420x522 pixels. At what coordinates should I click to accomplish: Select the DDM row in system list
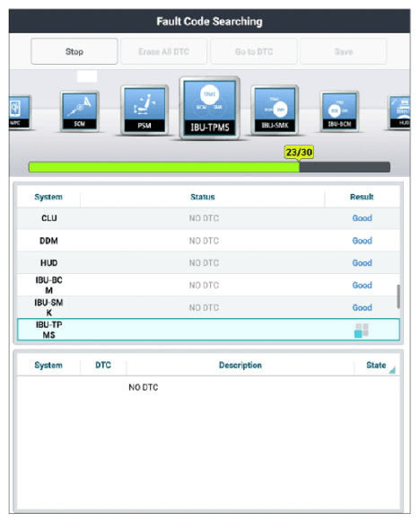(x=208, y=241)
